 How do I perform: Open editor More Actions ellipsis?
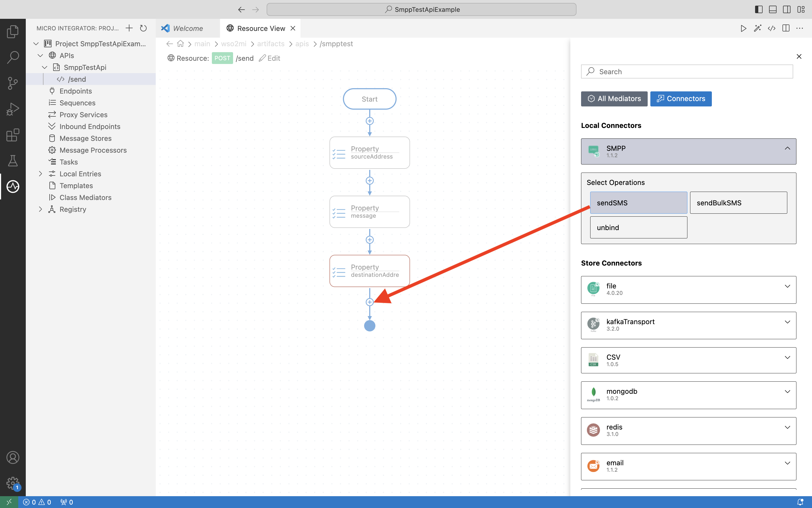pyautogui.click(x=800, y=28)
